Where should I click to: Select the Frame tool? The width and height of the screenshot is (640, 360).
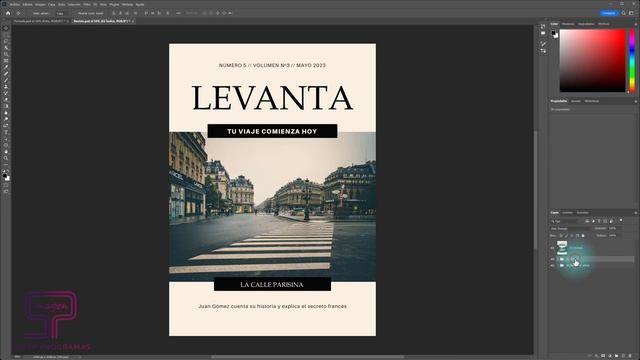pyautogui.click(x=6, y=60)
